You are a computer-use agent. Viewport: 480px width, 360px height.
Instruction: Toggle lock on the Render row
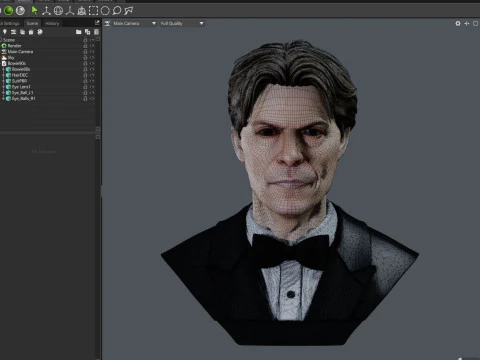click(85, 46)
